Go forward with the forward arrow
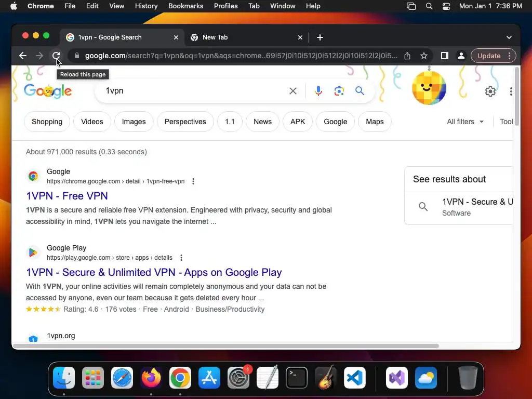The width and height of the screenshot is (532, 399). [39, 56]
